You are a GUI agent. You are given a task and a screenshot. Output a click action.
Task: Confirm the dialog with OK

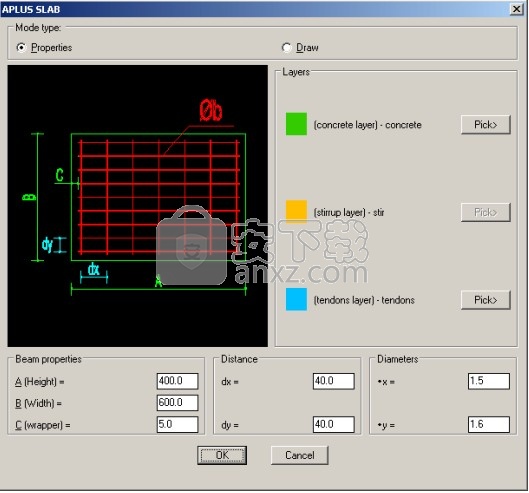coord(222,455)
